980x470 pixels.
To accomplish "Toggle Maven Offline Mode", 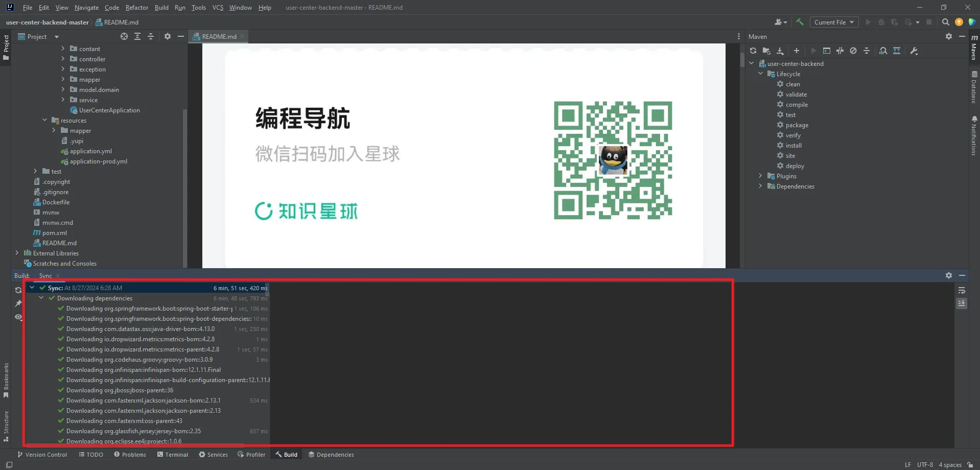I will click(x=840, y=51).
